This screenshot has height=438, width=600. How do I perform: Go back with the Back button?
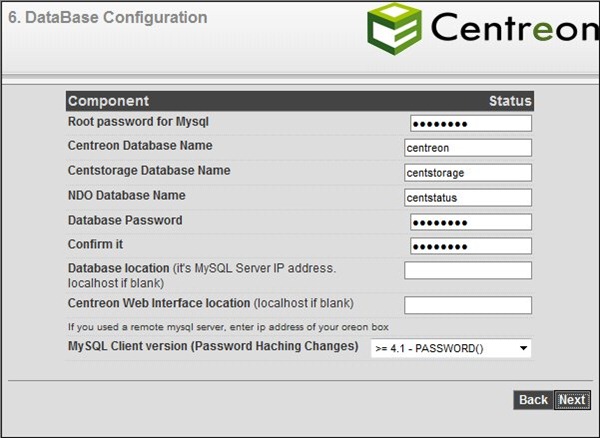click(x=533, y=400)
